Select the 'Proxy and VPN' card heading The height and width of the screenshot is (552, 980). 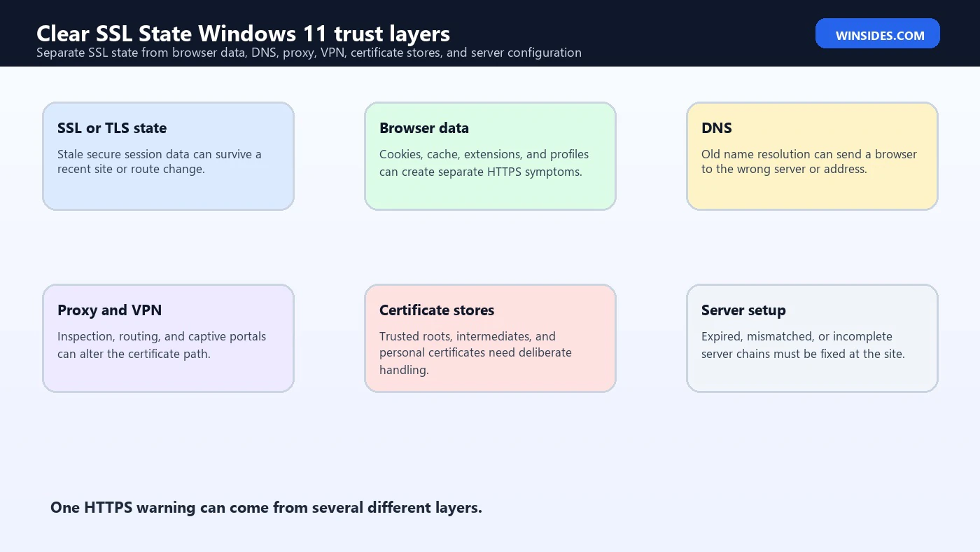click(x=109, y=310)
